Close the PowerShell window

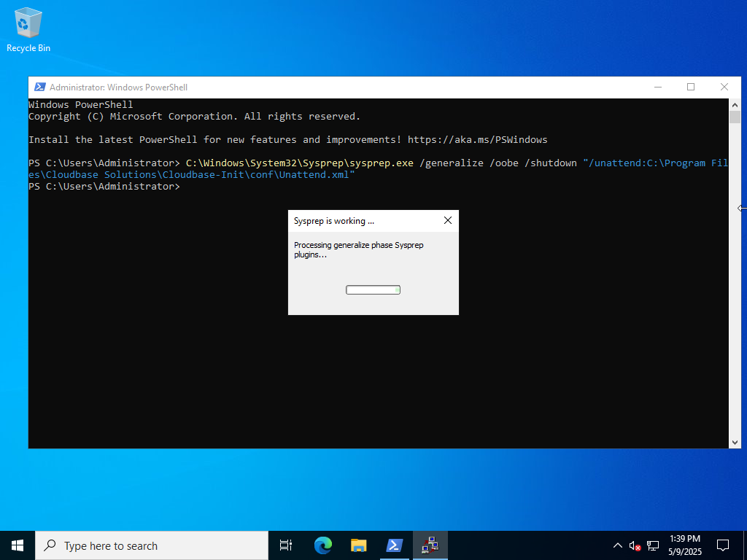(x=724, y=87)
